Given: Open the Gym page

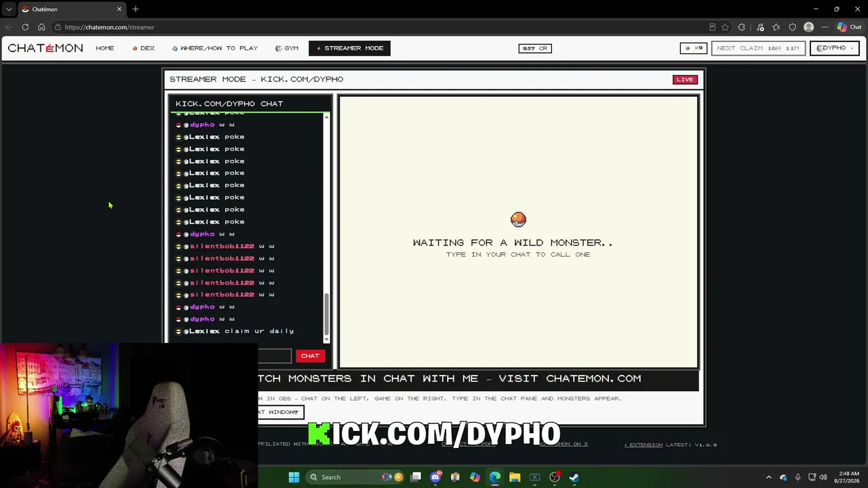Looking at the screenshot, I should (287, 48).
